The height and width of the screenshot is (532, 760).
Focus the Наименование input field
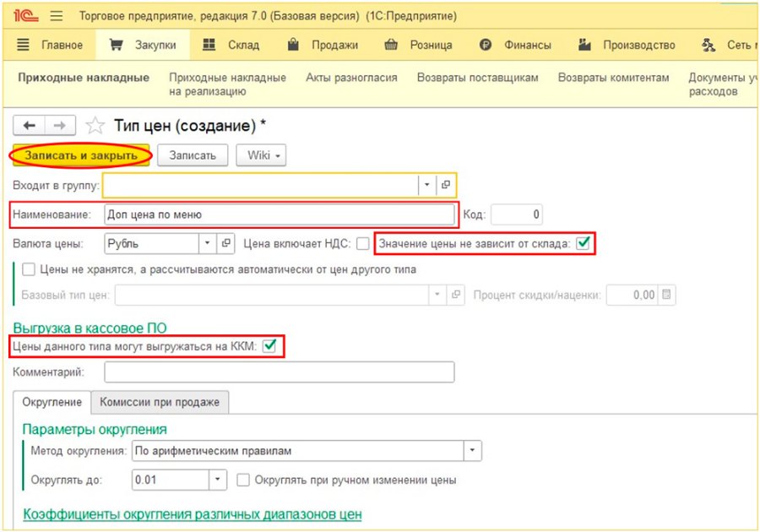pyautogui.click(x=280, y=214)
